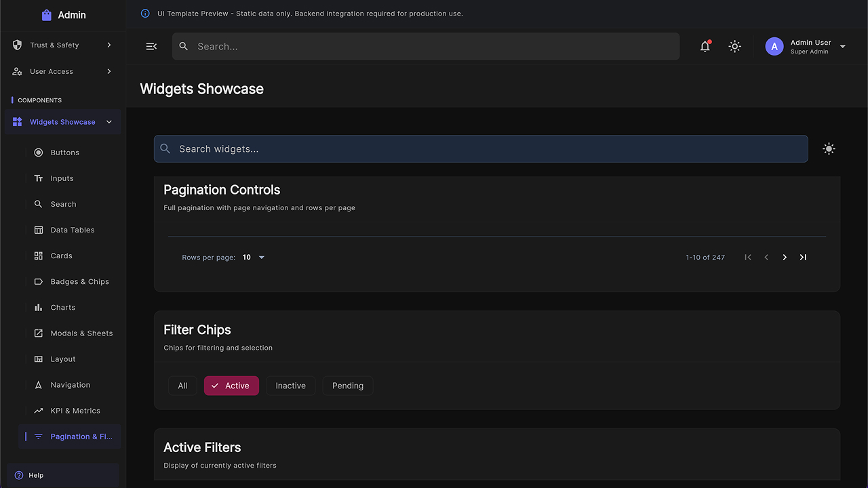
Task: Select the Pagination & Filters sidebar item
Action: tap(71, 436)
